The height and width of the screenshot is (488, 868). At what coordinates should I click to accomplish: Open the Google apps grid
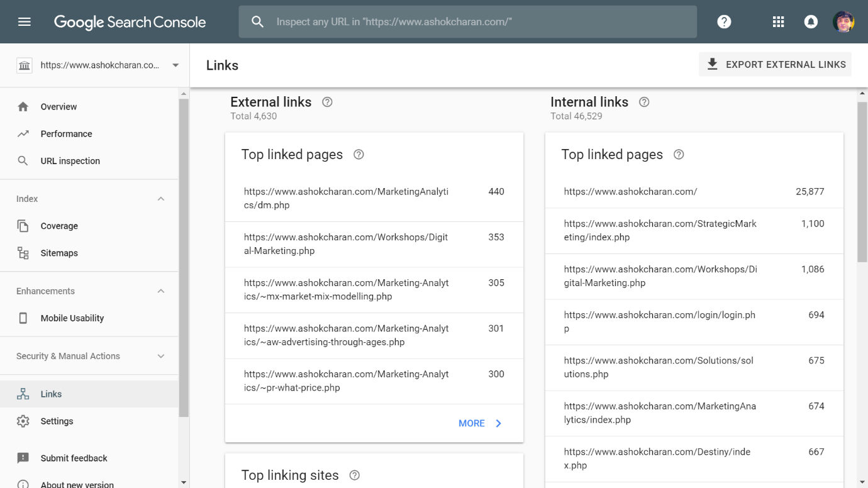tap(778, 22)
